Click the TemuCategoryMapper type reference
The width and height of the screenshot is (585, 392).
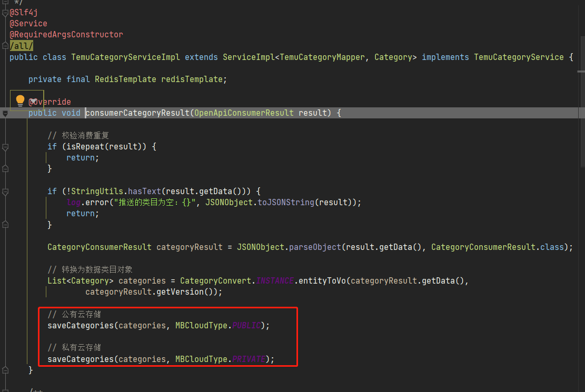click(x=322, y=57)
